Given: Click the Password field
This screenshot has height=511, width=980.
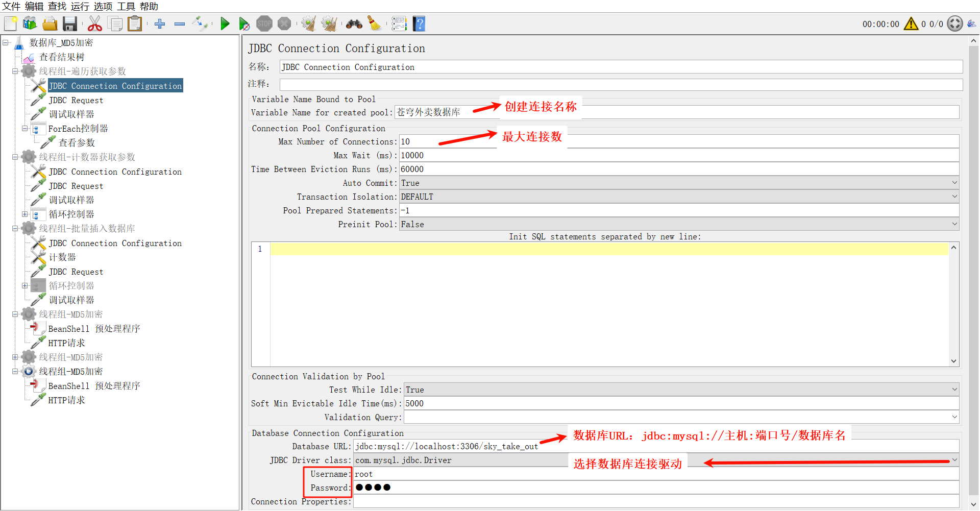Looking at the screenshot, I should (x=656, y=488).
